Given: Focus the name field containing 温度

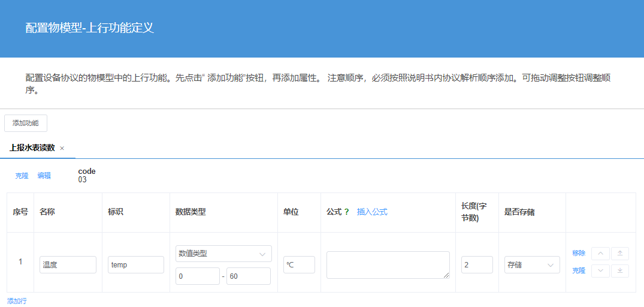Looking at the screenshot, I should click(68, 264).
